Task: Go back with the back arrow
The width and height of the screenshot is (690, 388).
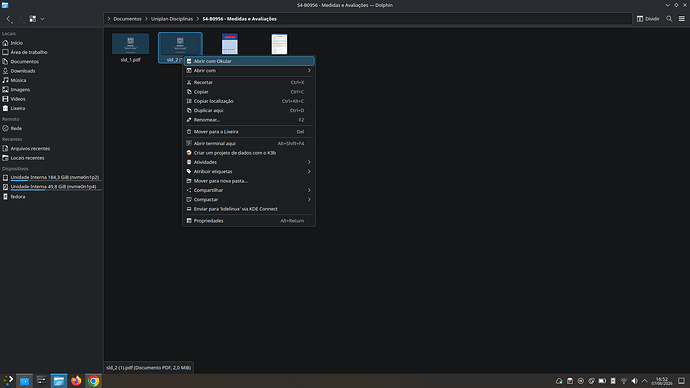Action: click(9, 19)
